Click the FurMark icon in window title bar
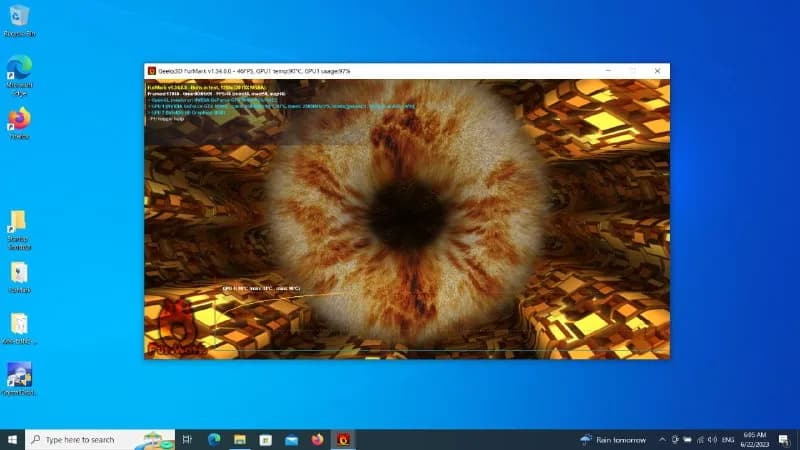This screenshot has height=450, width=800. tap(152, 71)
